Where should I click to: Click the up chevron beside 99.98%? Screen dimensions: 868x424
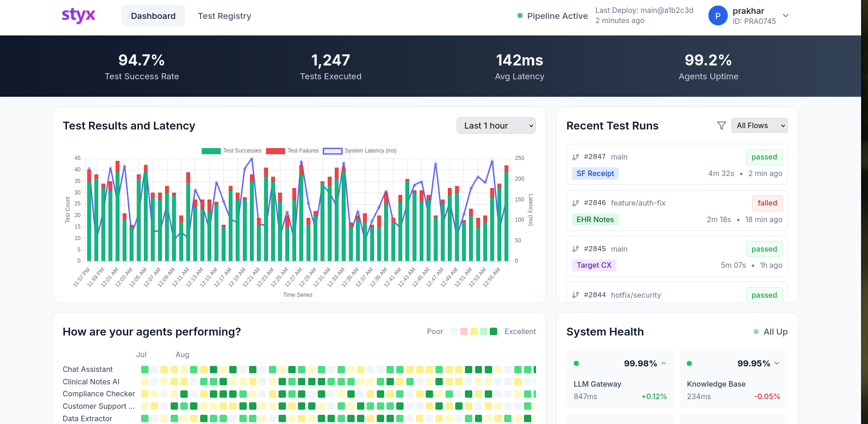tap(664, 363)
